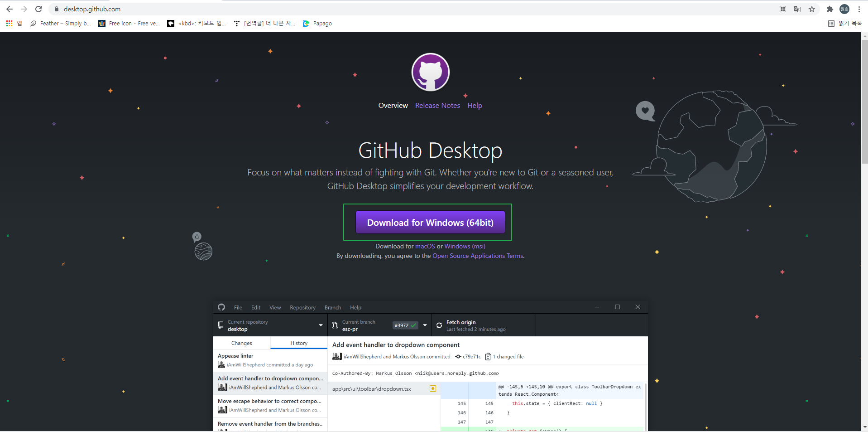
Task: Open the Release Notes tab
Action: (437, 106)
